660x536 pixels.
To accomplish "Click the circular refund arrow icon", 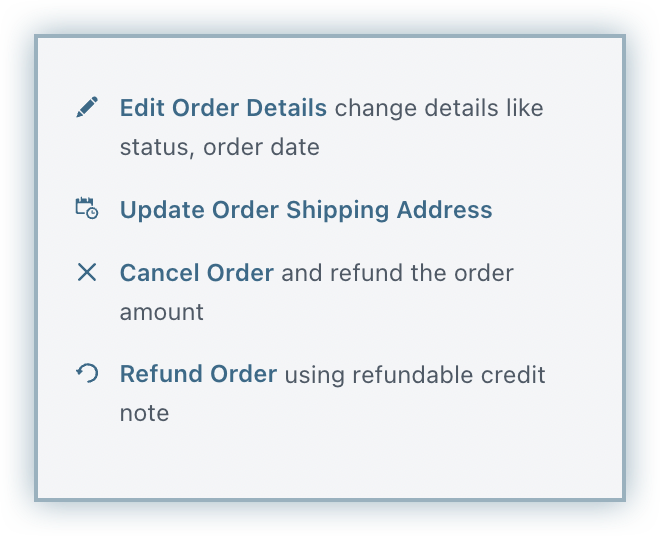I will coord(87,373).
